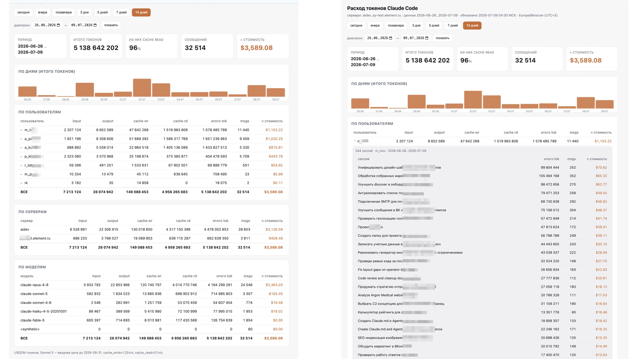Viewport: 644px width, 359px height.
Task: Expand the rk user row
Action: pyautogui.click(x=22, y=183)
